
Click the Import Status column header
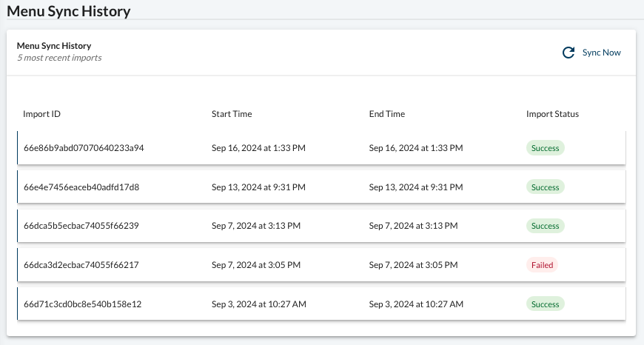(x=552, y=114)
